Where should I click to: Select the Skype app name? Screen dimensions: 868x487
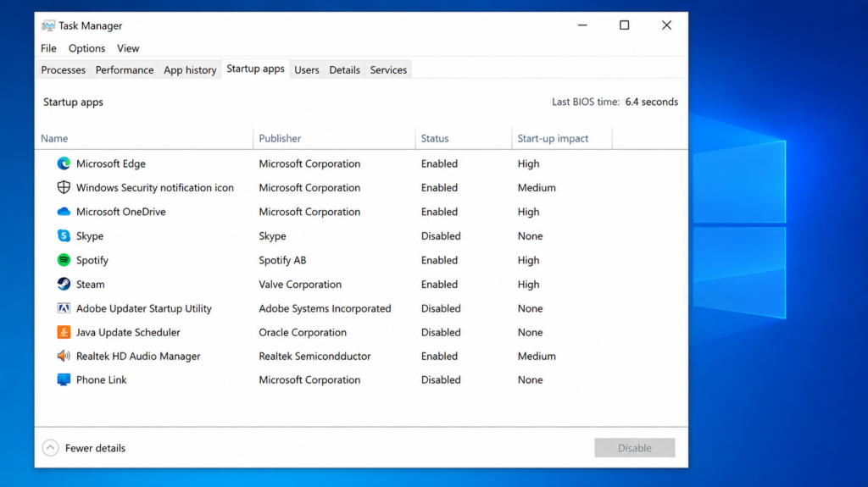90,235
